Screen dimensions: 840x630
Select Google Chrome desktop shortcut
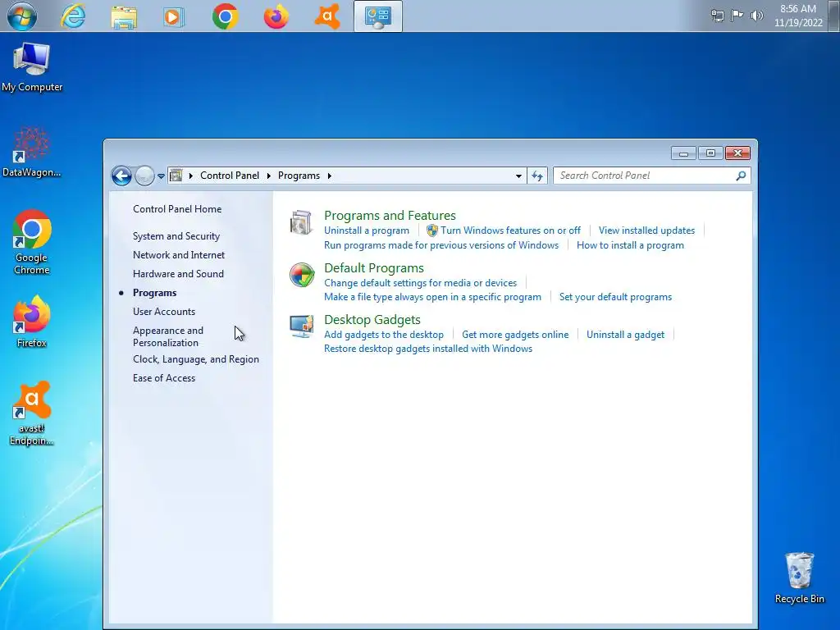[32, 242]
